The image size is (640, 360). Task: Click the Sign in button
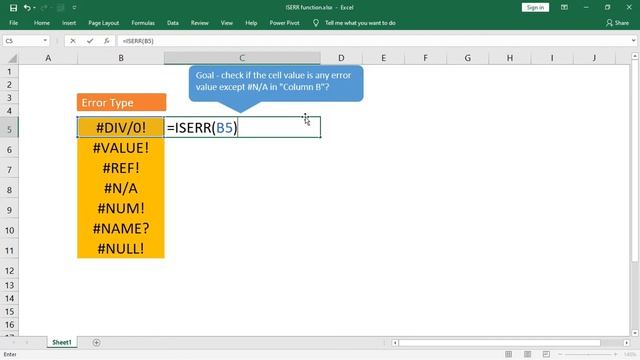pos(535,7)
